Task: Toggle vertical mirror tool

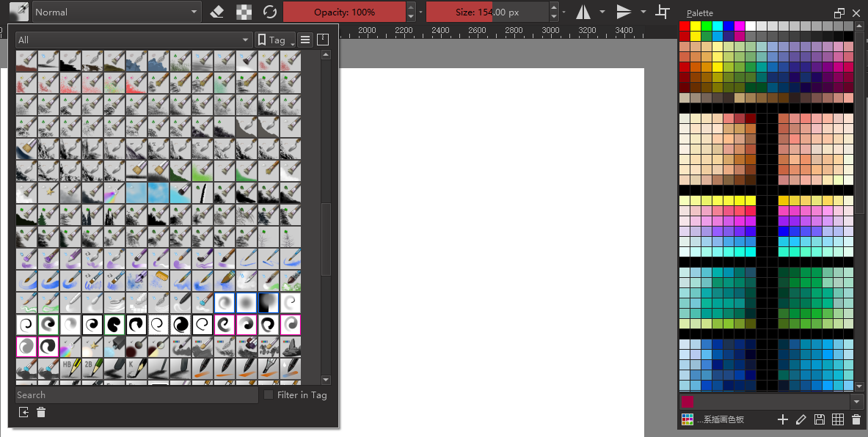Action: click(624, 12)
